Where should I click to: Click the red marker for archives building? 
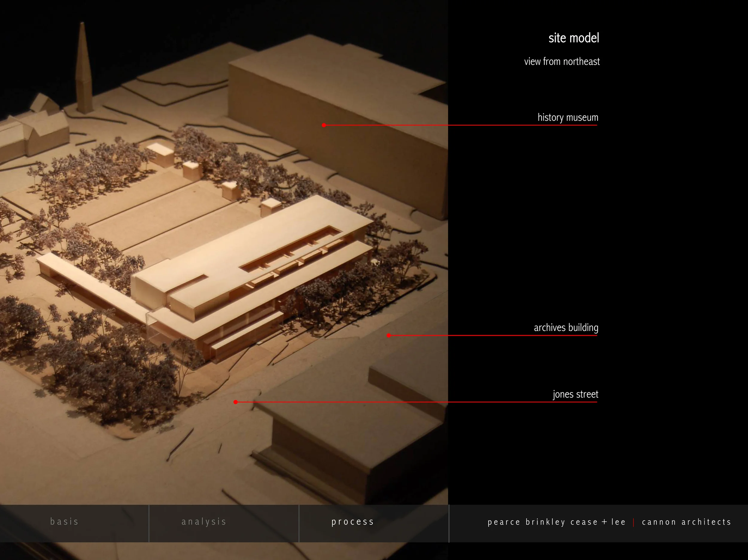coord(389,335)
